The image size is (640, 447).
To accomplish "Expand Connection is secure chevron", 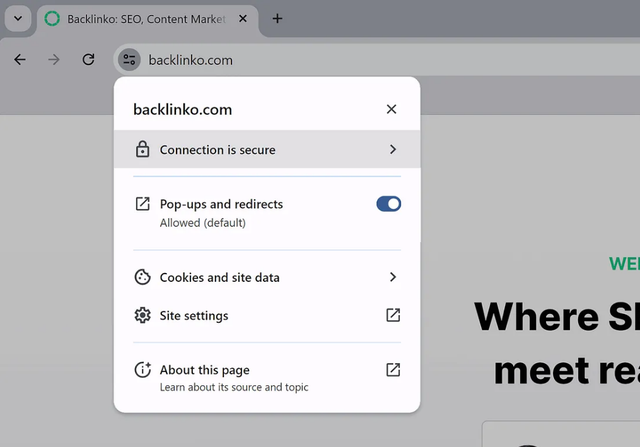I will 393,150.
